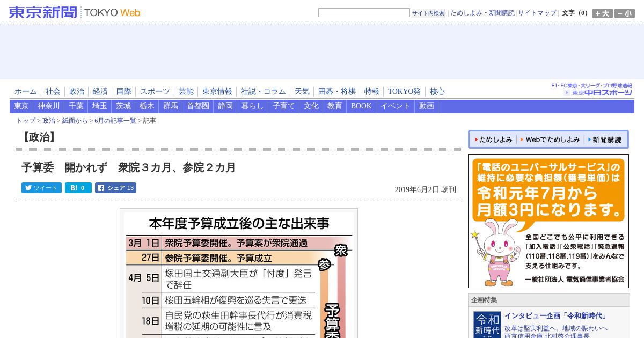The image size is (644, 338).
Task: Select the 千葉 regional tab
Action: click(x=76, y=106)
